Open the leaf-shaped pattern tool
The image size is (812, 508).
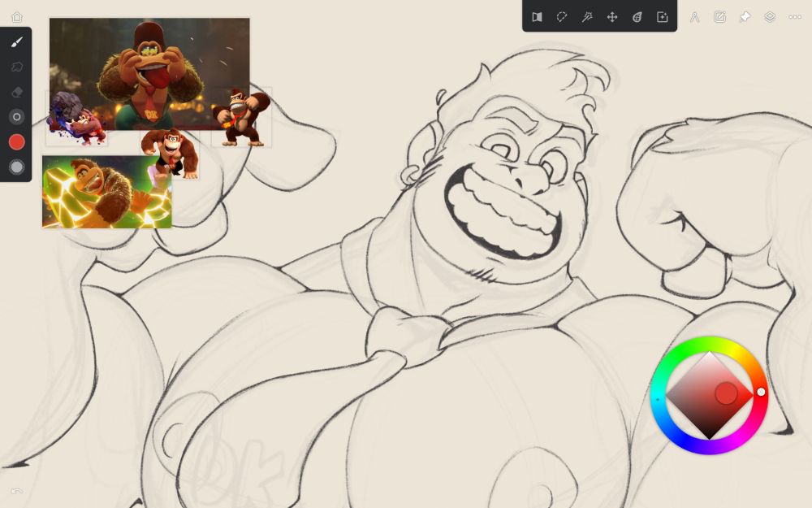point(637,17)
